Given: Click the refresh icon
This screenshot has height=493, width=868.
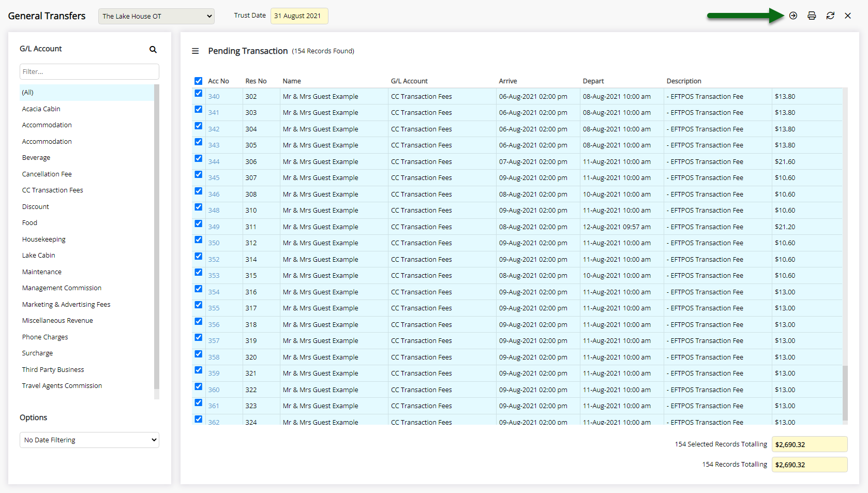Looking at the screenshot, I should click(x=830, y=16).
